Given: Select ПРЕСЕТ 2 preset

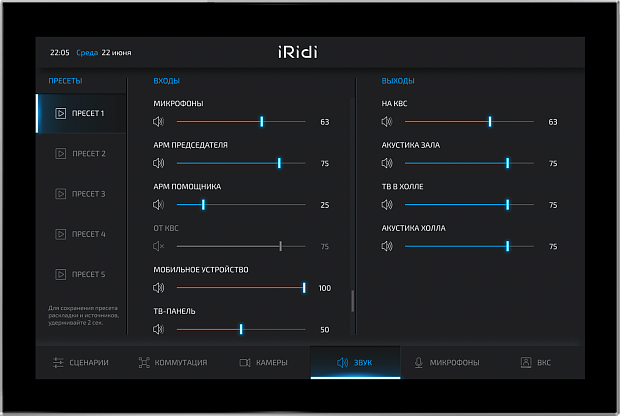Looking at the screenshot, I should 81,154.
